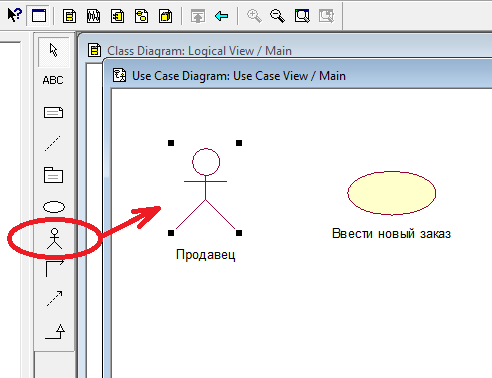Open Browse State Machine Diagram toolbar icon
This screenshot has width=492, height=378.
tap(141, 16)
